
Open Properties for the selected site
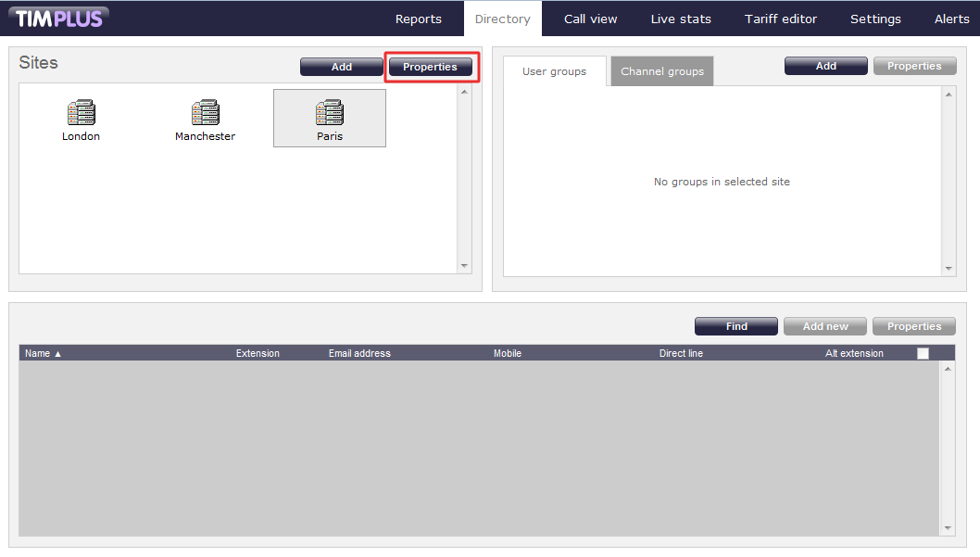[x=430, y=67]
